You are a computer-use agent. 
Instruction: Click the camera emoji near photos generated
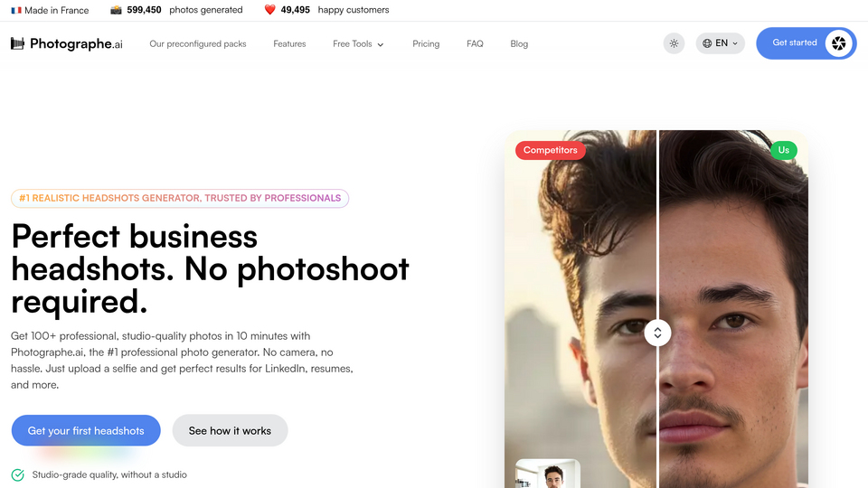[116, 10]
